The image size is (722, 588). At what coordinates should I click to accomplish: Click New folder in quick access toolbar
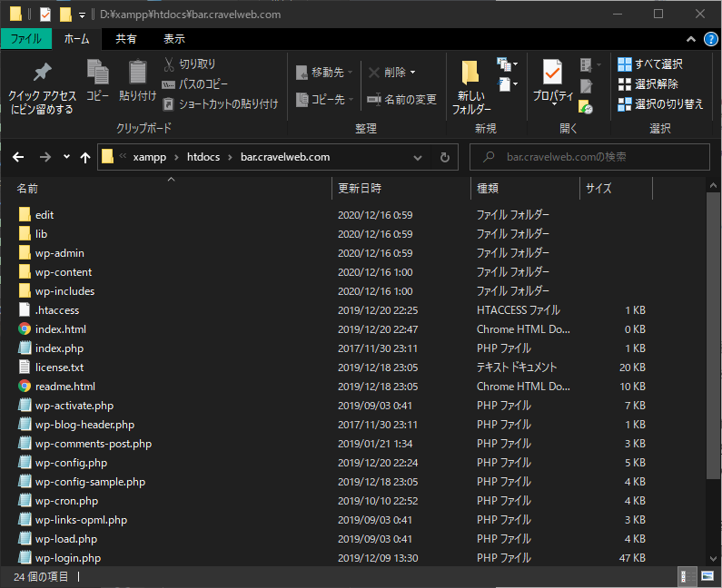point(65,15)
